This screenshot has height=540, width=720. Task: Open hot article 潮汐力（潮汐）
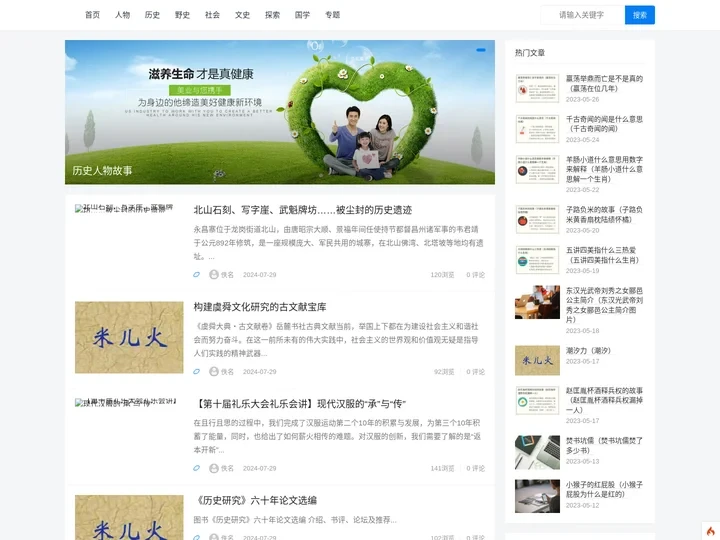(x=588, y=350)
